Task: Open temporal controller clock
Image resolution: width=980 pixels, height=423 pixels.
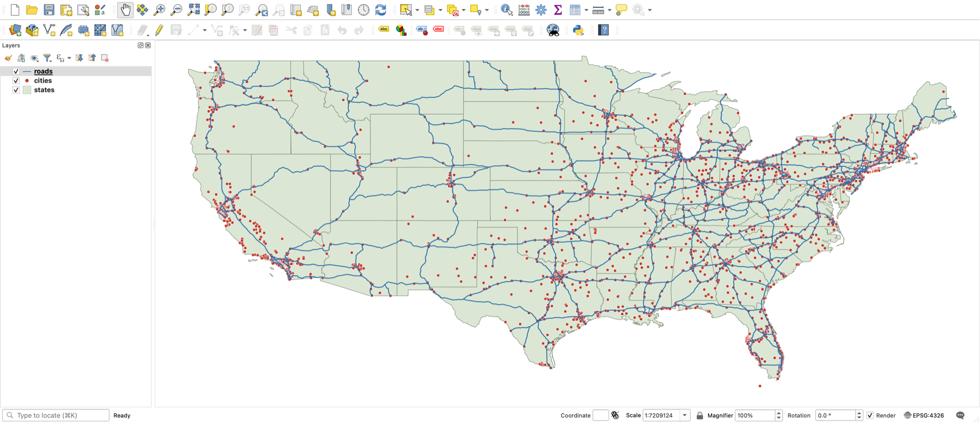Action: [364, 10]
